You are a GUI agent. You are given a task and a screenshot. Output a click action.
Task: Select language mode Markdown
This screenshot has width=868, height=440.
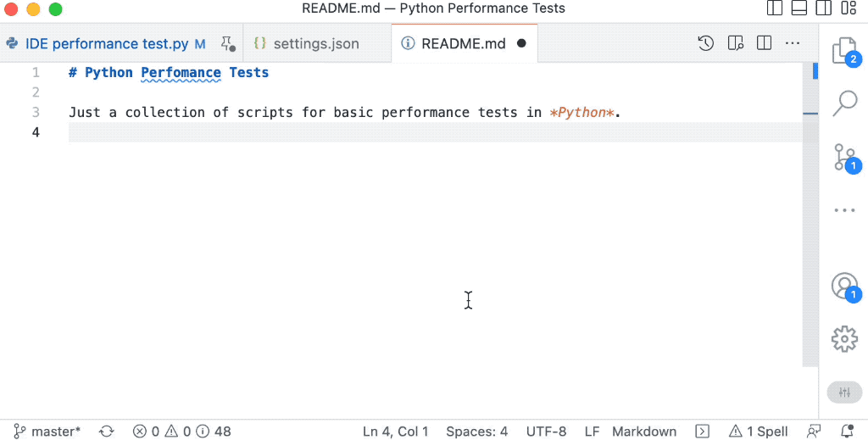coord(644,432)
